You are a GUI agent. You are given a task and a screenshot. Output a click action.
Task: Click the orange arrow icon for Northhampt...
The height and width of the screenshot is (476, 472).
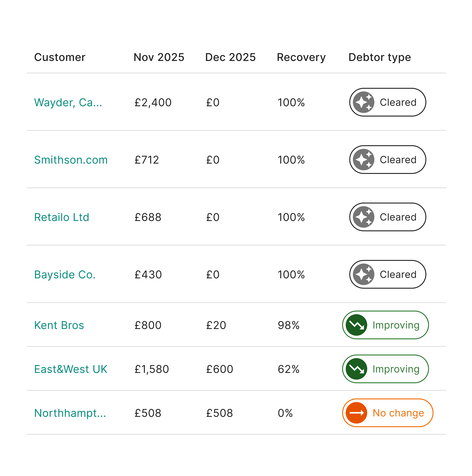[x=356, y=413]
